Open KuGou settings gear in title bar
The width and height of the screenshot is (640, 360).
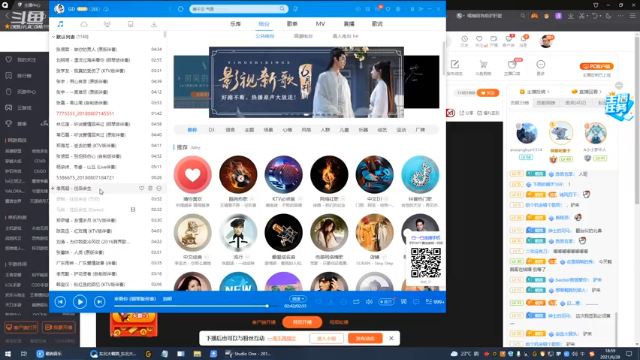[x=398, y=9]
